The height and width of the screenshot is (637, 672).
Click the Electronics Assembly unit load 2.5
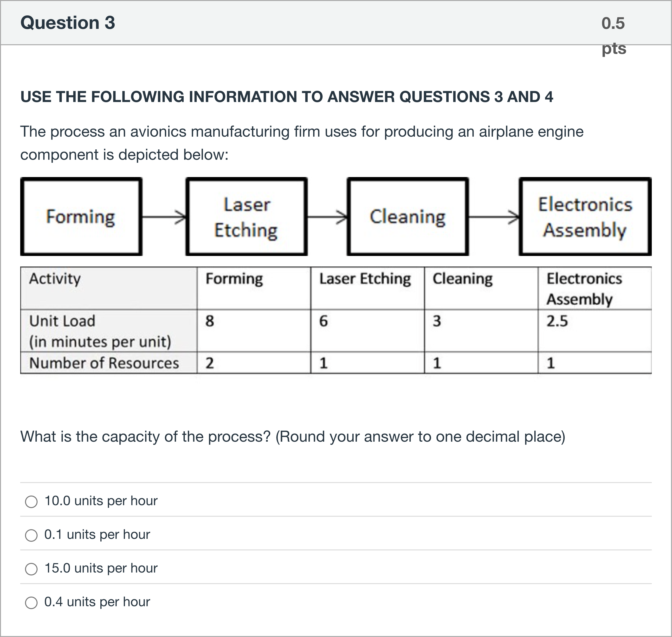pos(557,321)
